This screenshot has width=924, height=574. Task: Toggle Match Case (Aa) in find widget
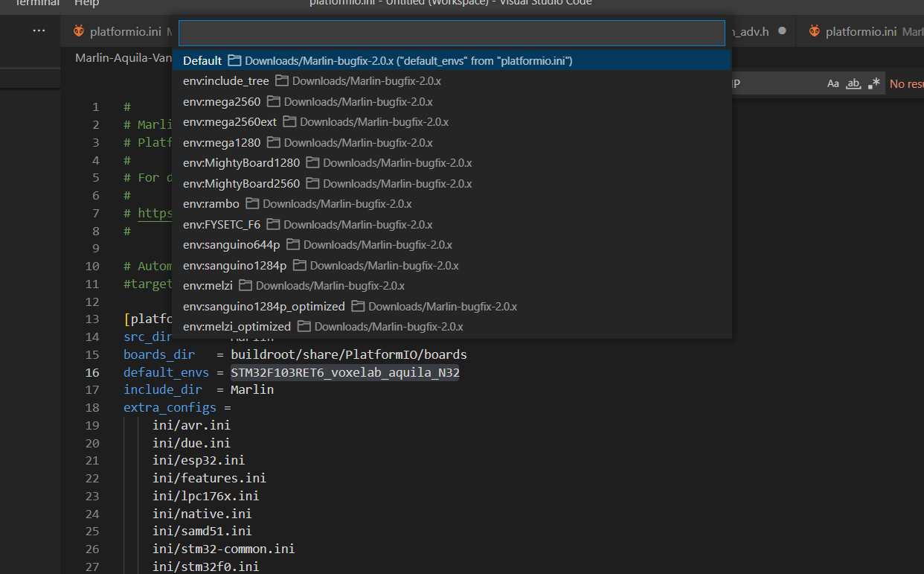point(833,83)
